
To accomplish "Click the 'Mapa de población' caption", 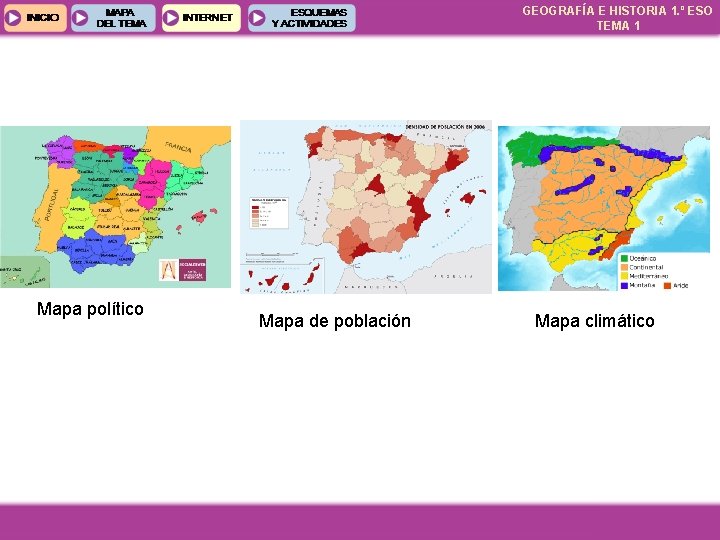I will coord(335,321).
